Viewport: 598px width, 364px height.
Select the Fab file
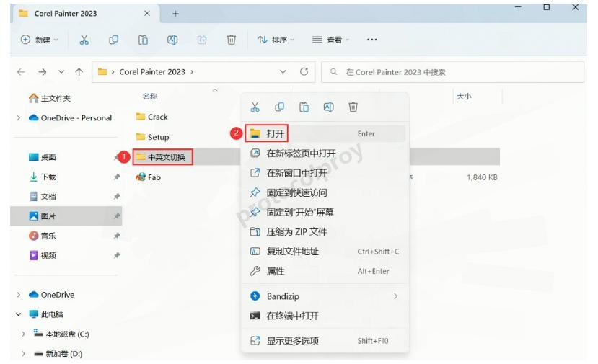click(149, 177)
